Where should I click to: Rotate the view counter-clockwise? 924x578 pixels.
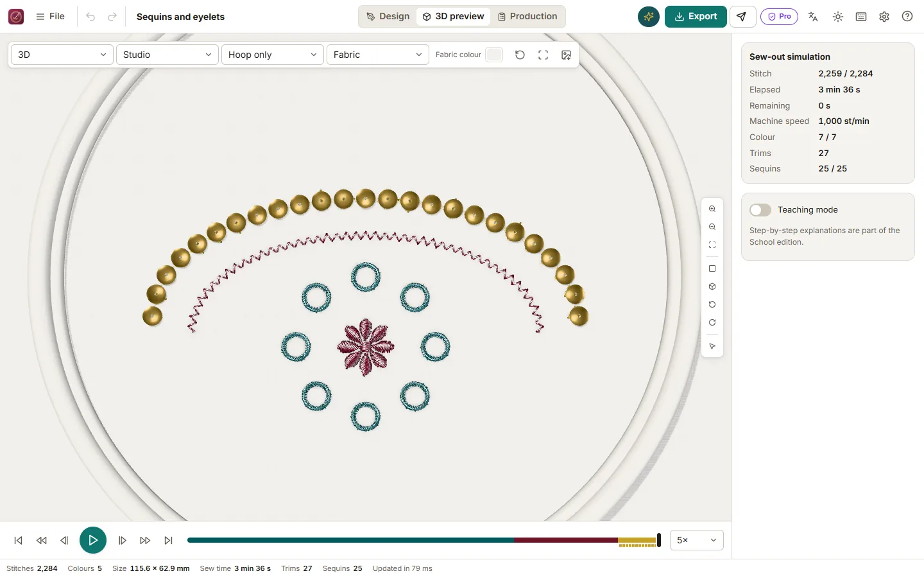point(712,304)
